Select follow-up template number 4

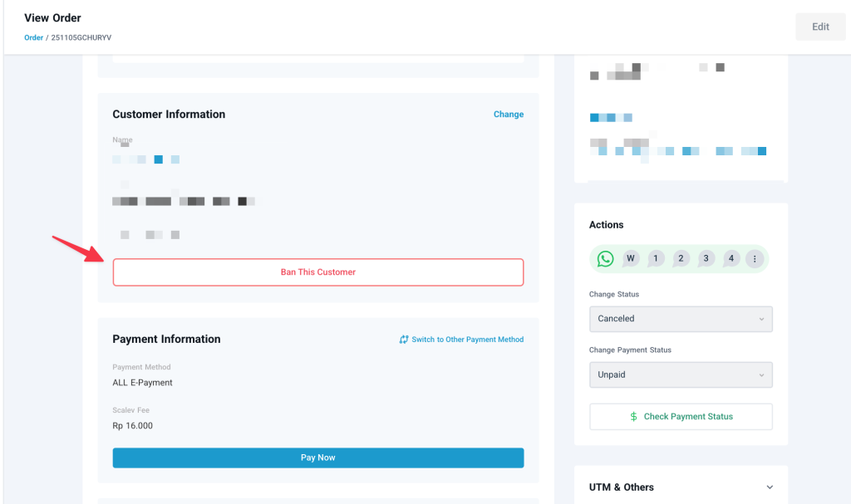coord(731,259)
